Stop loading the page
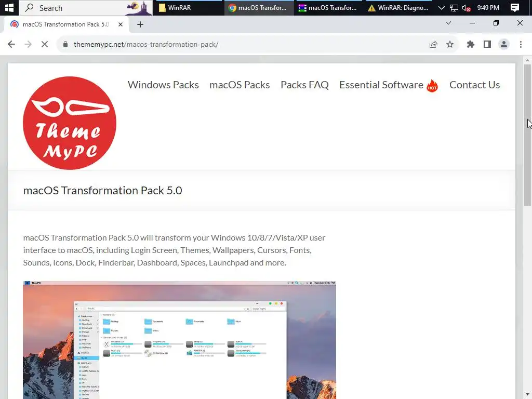This screenshot has width=532, height=399. (x=45, y=45)
